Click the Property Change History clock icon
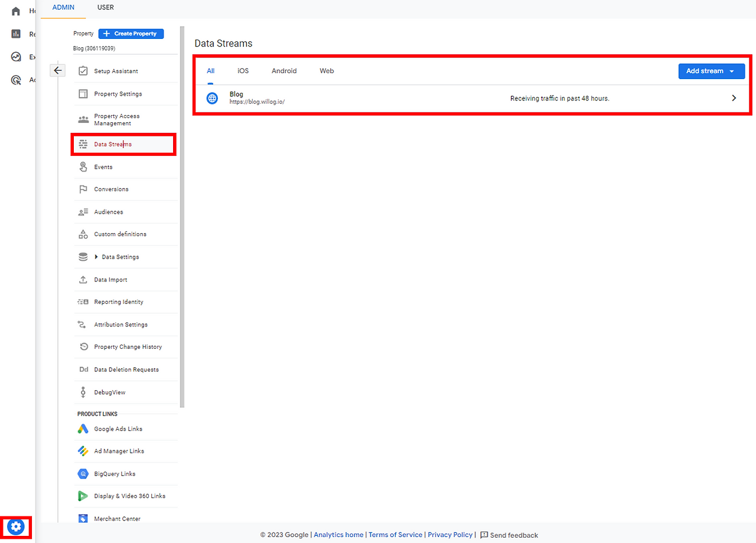Screen dimensions: 756x543 tap(83, 347)
